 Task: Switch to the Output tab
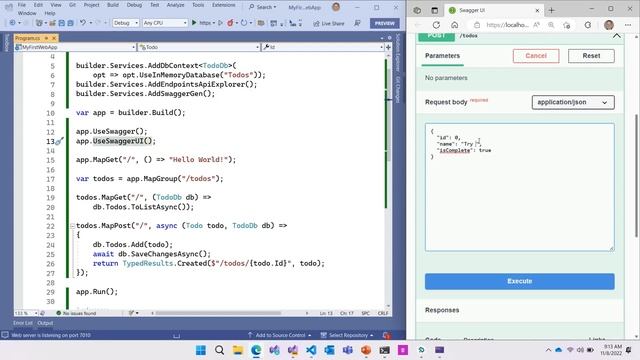45,323
